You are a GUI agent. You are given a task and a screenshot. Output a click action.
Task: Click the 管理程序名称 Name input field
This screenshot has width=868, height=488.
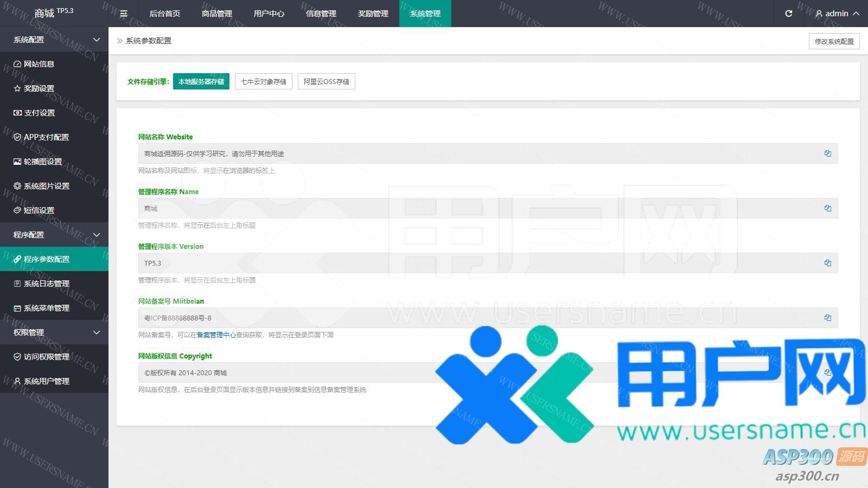click(488, 208)
